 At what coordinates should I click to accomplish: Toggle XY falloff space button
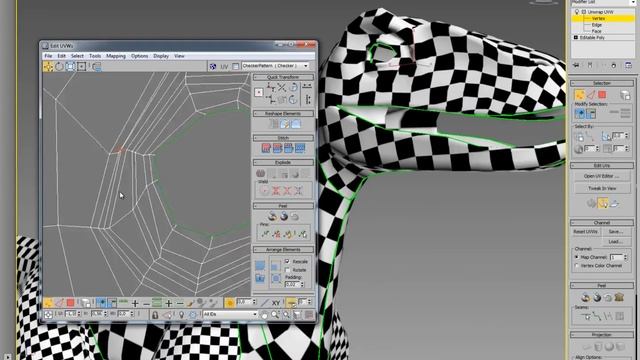276,303
